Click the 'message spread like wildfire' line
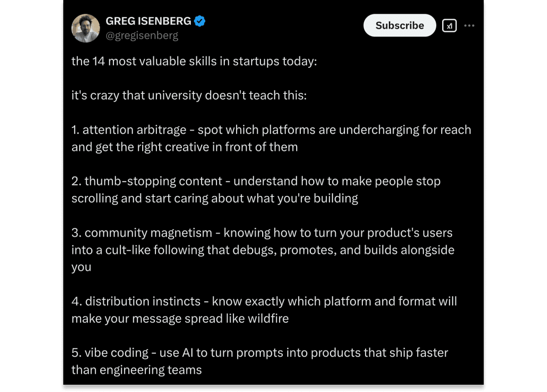 tap(180, 319)
